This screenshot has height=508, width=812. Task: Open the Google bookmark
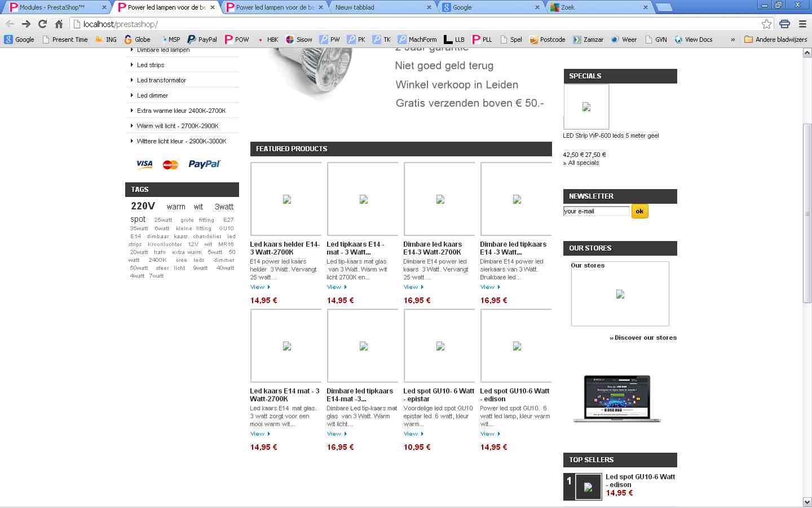(x=19, y=40)
